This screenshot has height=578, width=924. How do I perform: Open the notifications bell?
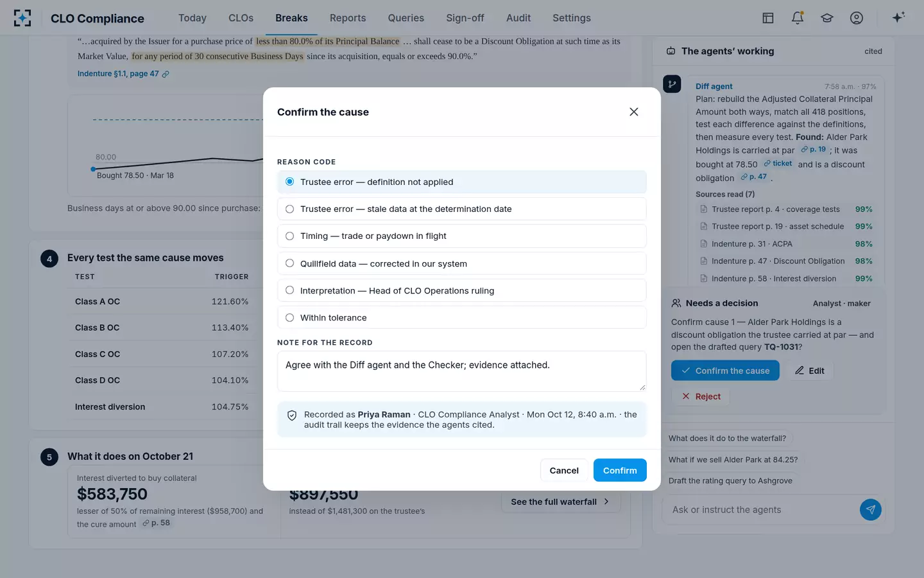tap(798, 18)
